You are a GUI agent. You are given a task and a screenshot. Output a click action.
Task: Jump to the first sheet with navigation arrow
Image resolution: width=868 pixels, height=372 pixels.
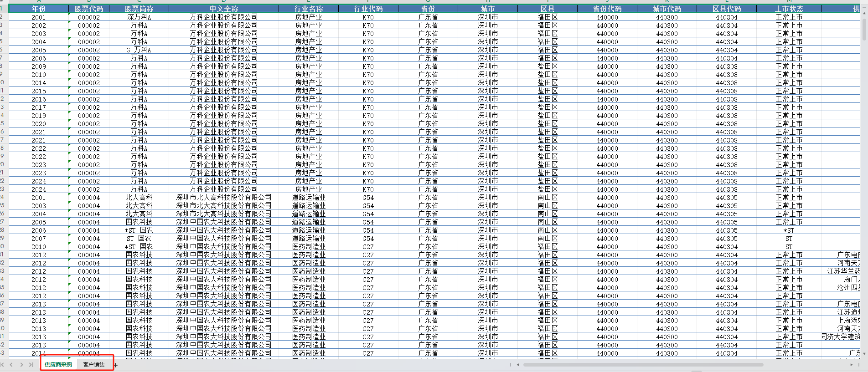pyautogui.click(x=3, y=364)
